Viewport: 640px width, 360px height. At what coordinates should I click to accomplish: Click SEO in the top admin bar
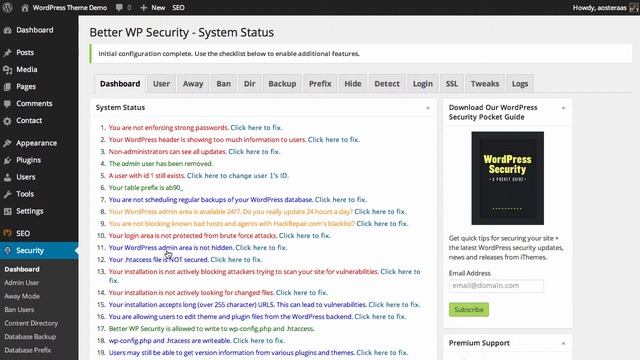(178, 8)
